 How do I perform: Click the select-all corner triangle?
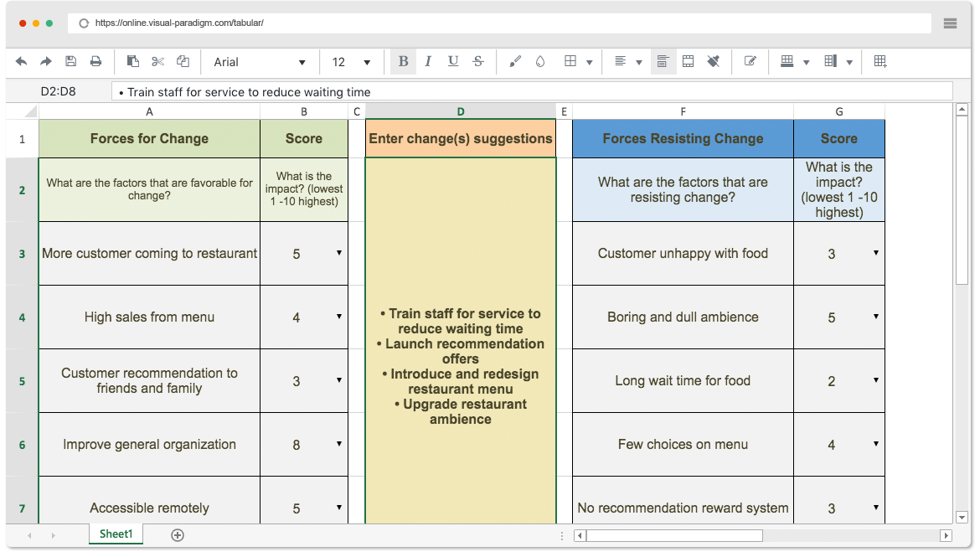[x=30, y=112]
